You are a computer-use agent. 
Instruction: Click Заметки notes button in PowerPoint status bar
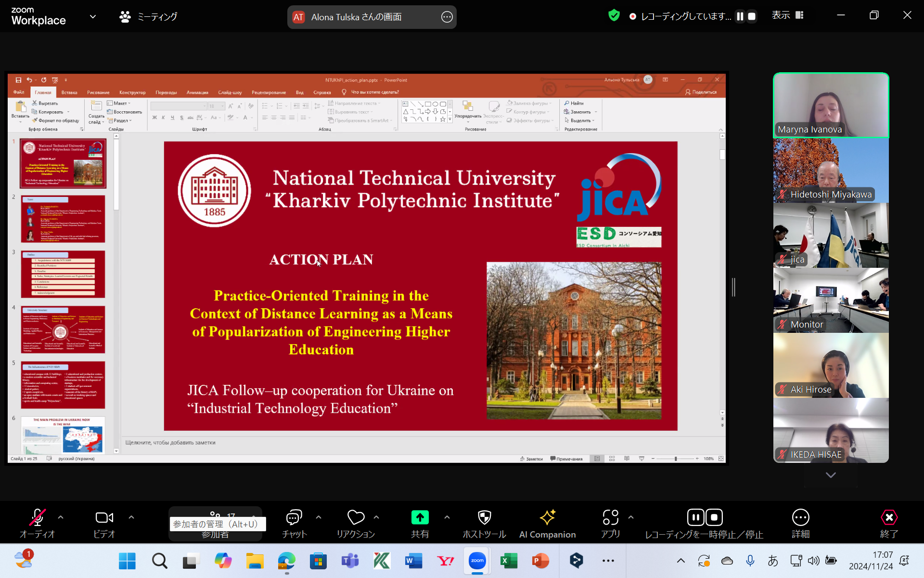coord(531,459)
